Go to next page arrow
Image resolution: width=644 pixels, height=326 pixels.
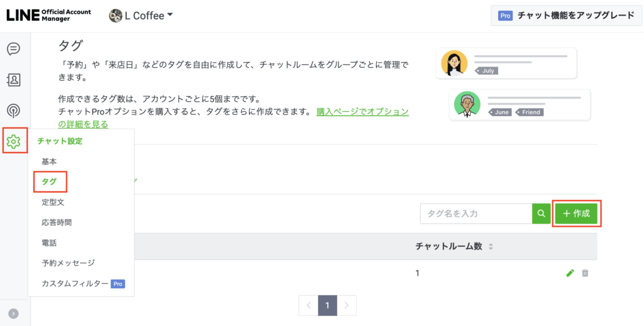pyautogui.click(x=347, y=306)
